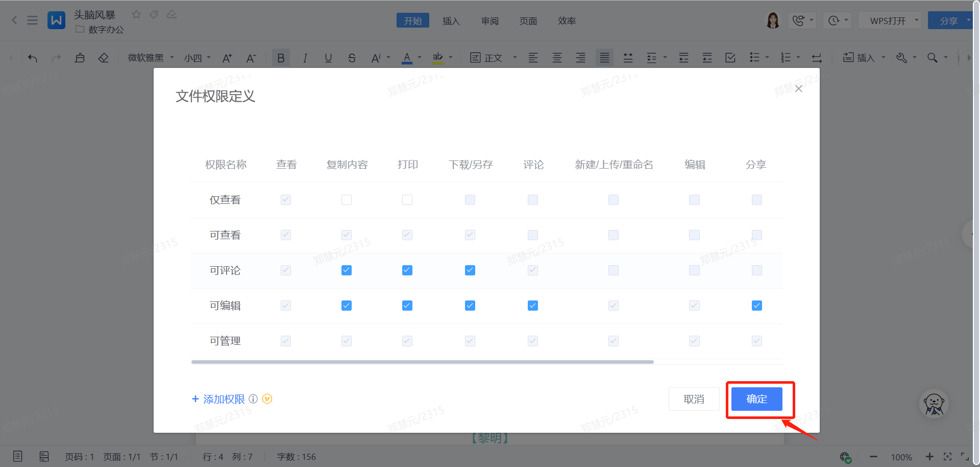Align text left
The height and width of the screenshot is (467, 980).
click(x=533, y=58)
